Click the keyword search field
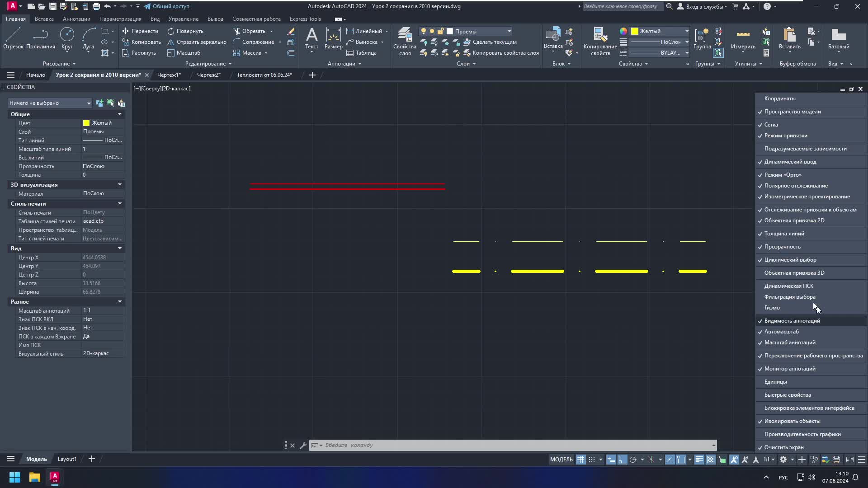868x488 pixels. pyautogui.click(x=622, y=6)
